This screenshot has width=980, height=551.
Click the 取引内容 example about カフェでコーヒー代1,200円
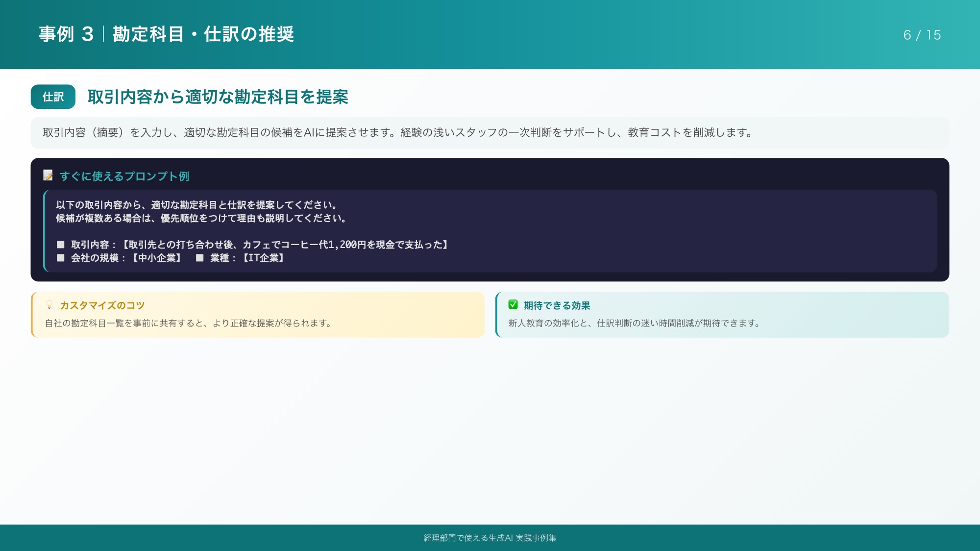tap(260, 245)
